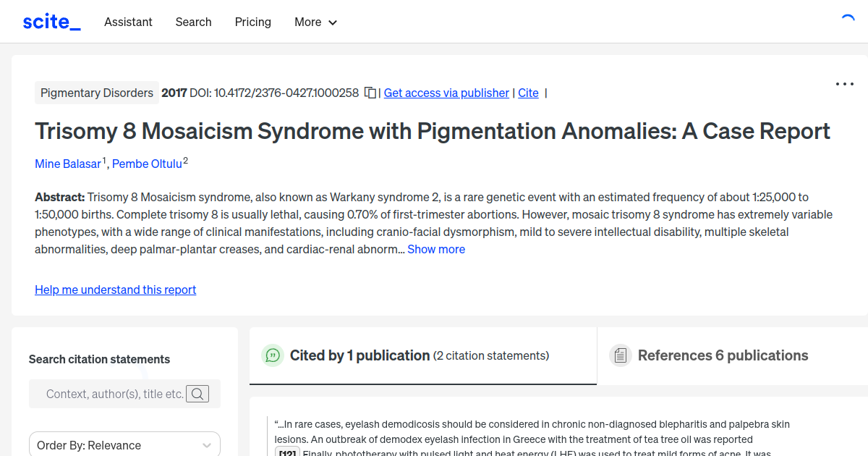Open Get access via publisher
868x456 pixels.
pyautogui.click(x=446, y=93)
